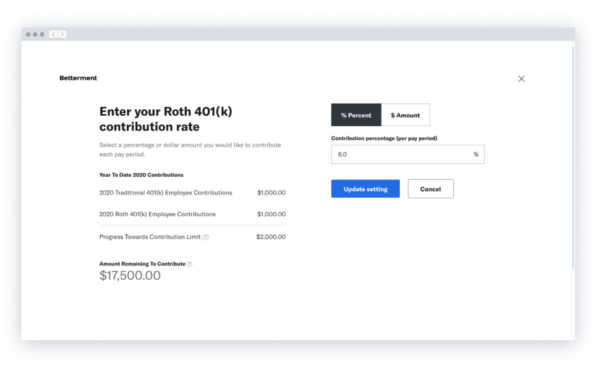The image size is (600, 369).
Task: Click the Amount Remaining To Contribute label
Action: point(142,264)
